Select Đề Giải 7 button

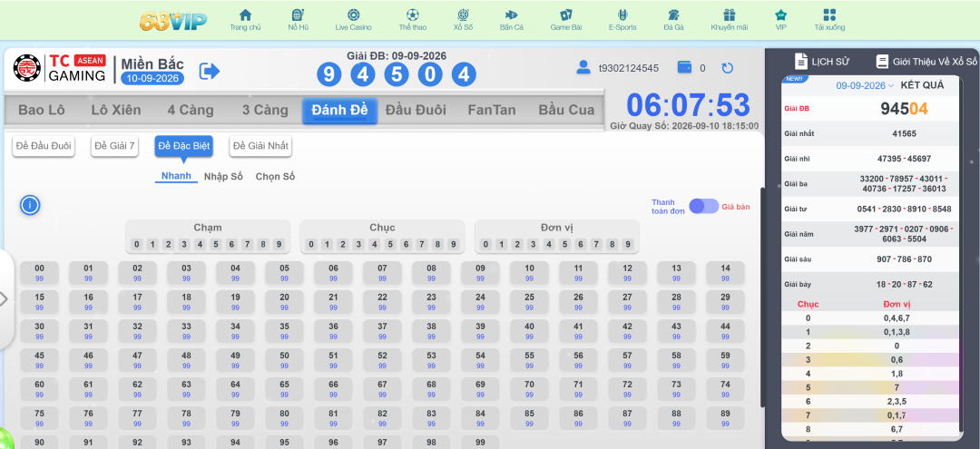click(114, 146)
